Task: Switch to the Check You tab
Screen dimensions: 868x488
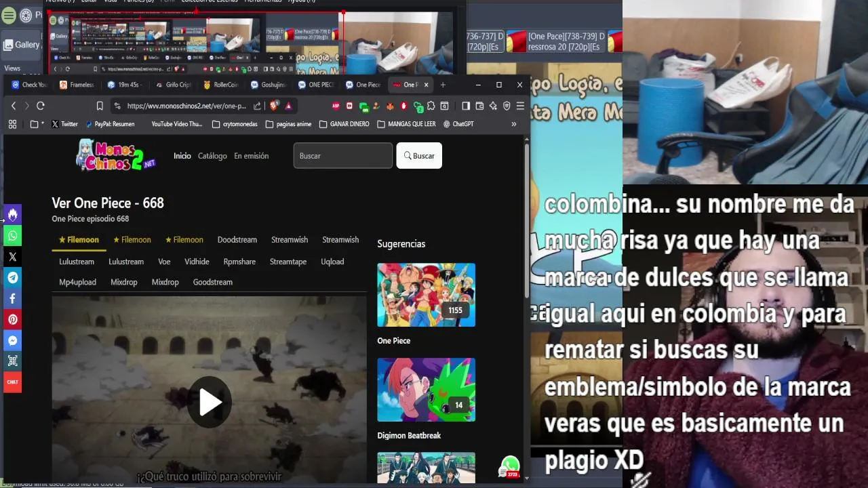Action: 29,85
